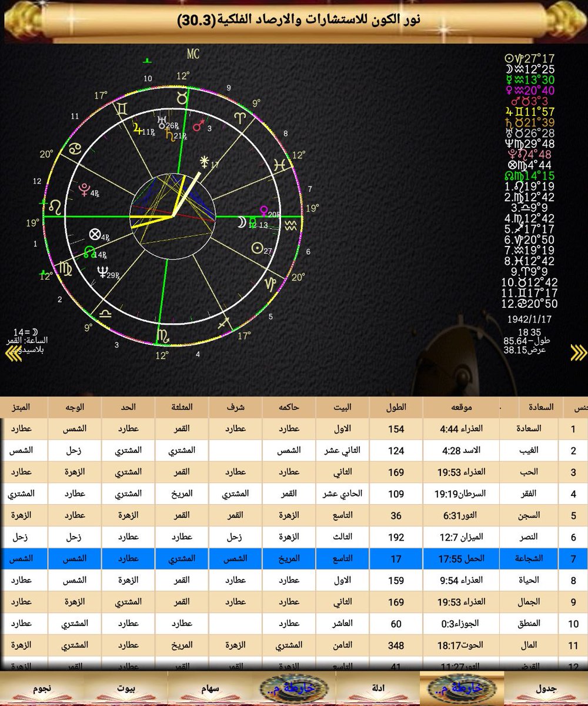Click the Aries sign on the wheel
The width and height of the screenshot is (588, 706).
click(x=240, y=118)
